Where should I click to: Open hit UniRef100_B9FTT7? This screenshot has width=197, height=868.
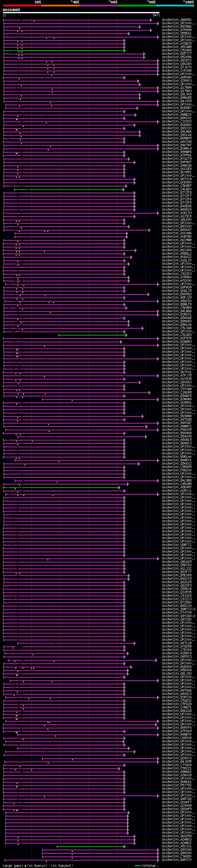pos(177,54)
